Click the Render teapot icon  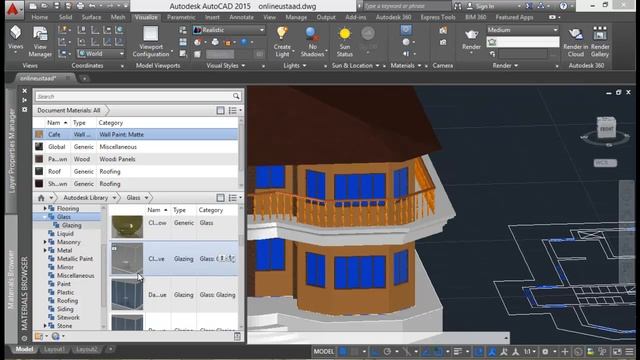pos(471,35)
